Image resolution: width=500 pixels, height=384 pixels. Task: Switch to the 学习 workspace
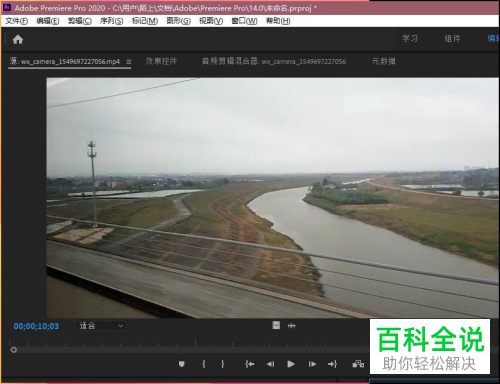click(409, 38)
